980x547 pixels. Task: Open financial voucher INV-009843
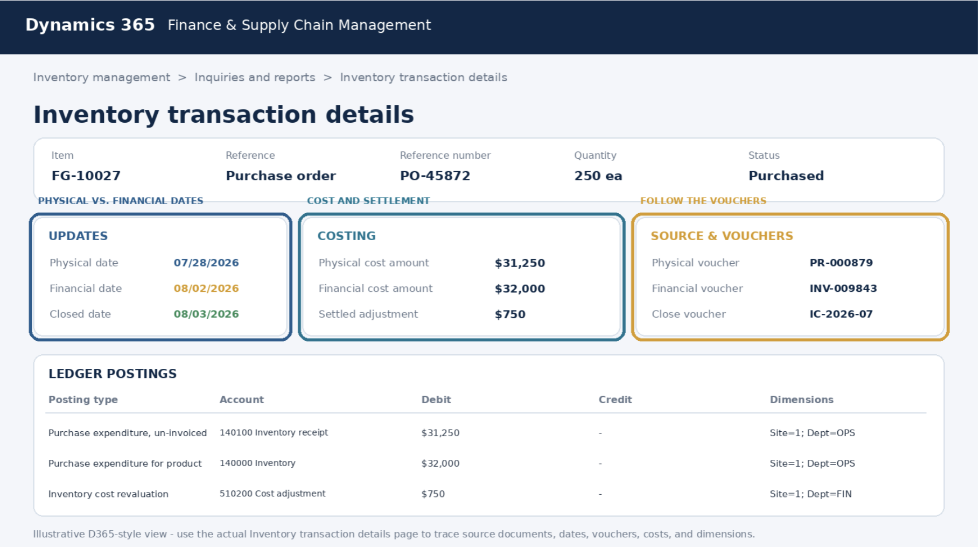843,289
